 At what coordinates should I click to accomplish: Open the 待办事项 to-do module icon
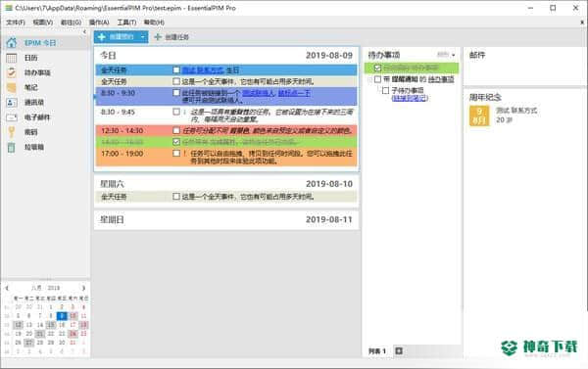point(12,72)
